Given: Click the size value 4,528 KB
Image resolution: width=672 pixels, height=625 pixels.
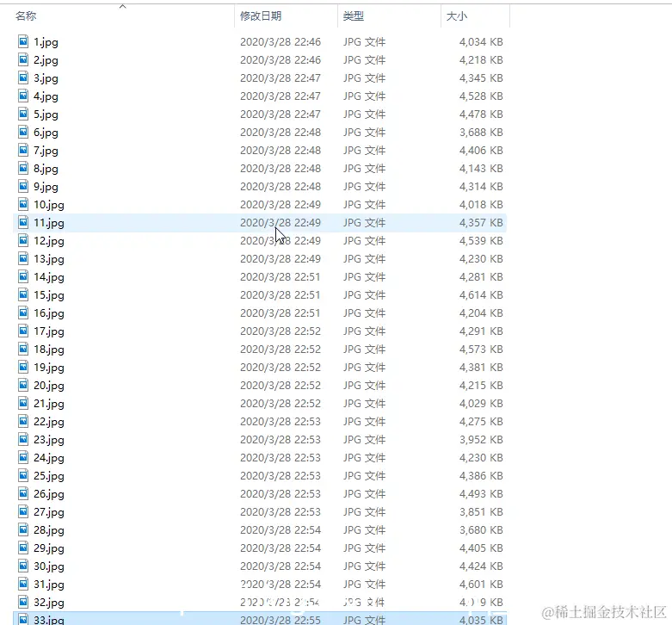Looking at the screenshot, I should tap(481, 96).
